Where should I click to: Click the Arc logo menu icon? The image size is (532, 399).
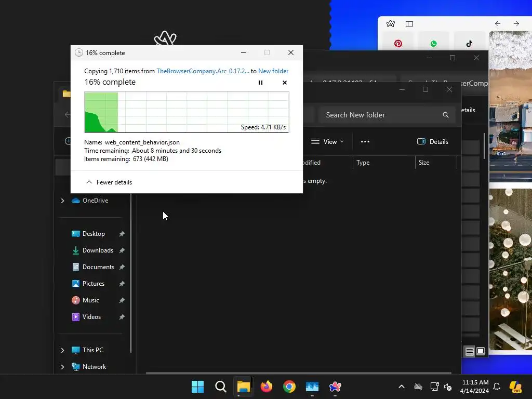(x=391, y=24)
